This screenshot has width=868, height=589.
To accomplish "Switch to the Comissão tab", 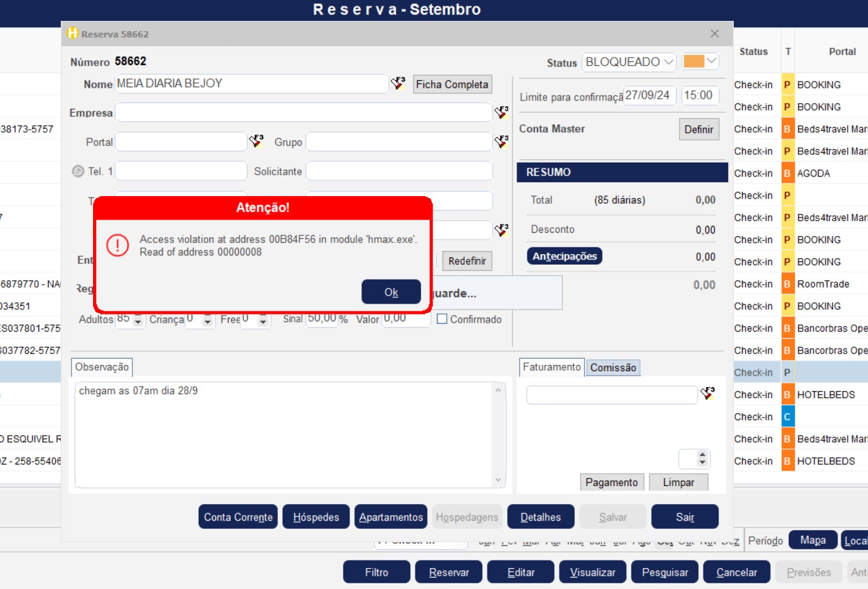I will pyautogui.click(x=612, y=368).
